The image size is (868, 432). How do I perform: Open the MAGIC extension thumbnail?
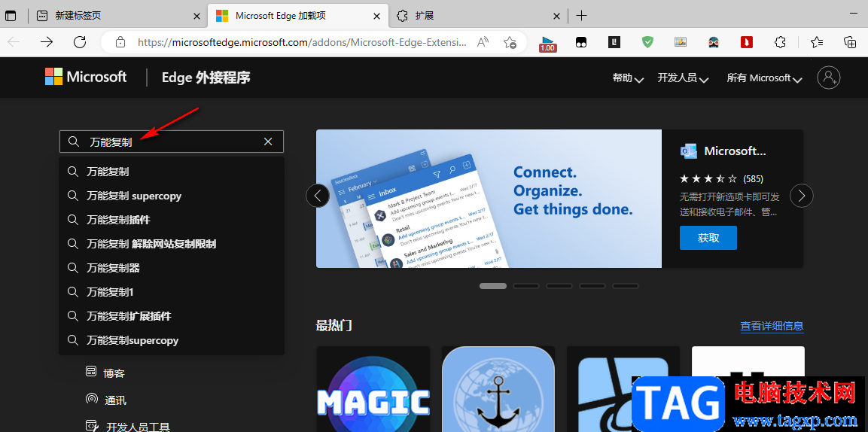373,389
